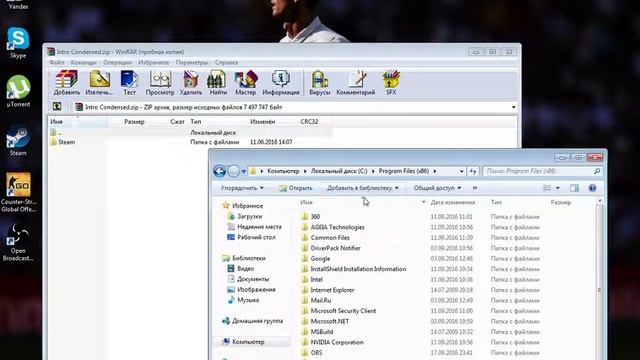Select the Internet Explorer folder
The height and width of the screenshot is (360, 640).
click(332, 290)
